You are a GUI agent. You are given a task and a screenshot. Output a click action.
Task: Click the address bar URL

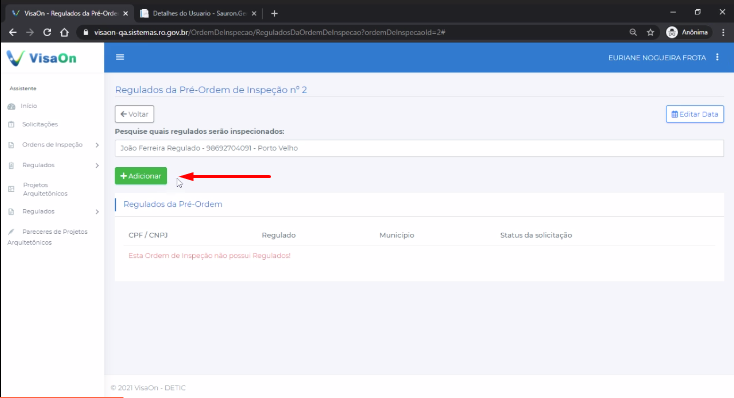pyautogui.click(x=269, y=32)
